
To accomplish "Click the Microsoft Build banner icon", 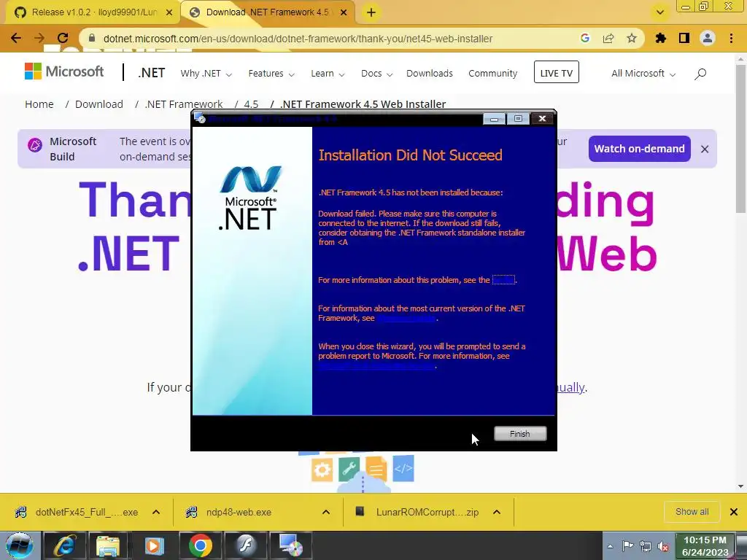I will pyautogui.click(x=35, y=145).
